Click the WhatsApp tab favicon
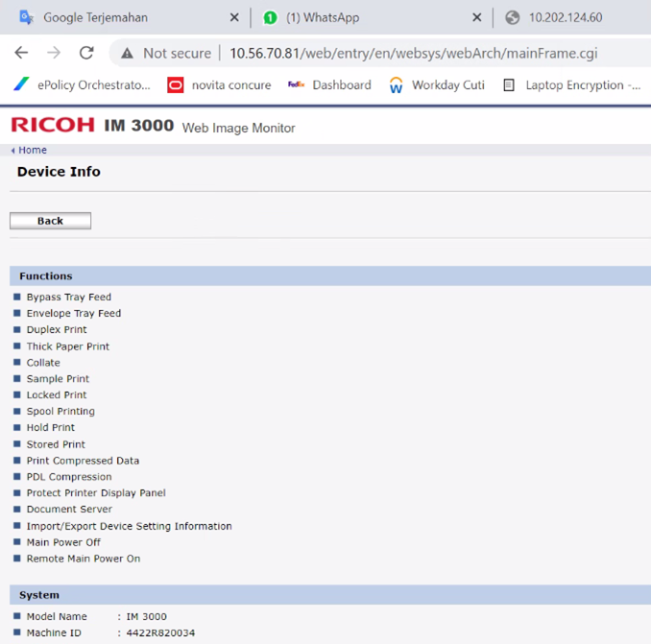Image resolution: width=651 pixels, height=644 pixels. point(270,18)
